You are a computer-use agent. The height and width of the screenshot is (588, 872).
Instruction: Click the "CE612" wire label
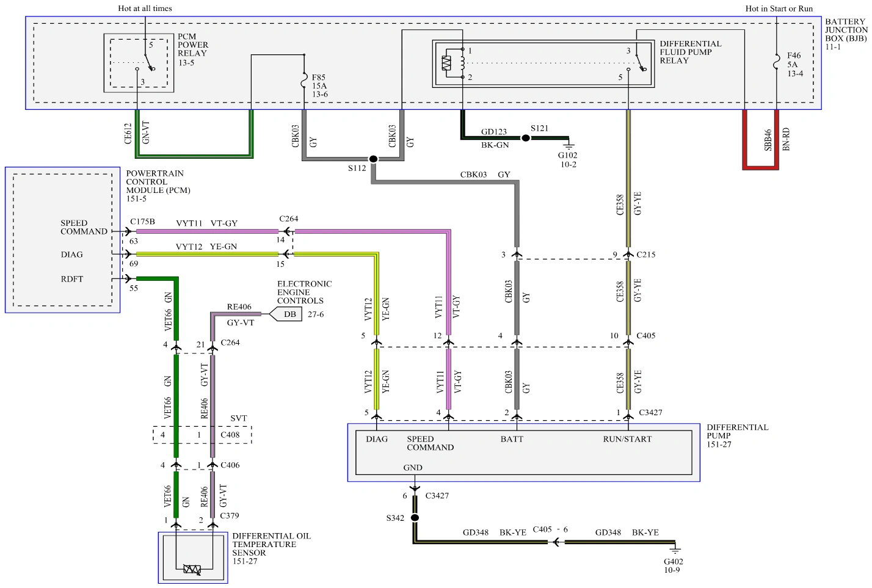click(x=128, y=134)
